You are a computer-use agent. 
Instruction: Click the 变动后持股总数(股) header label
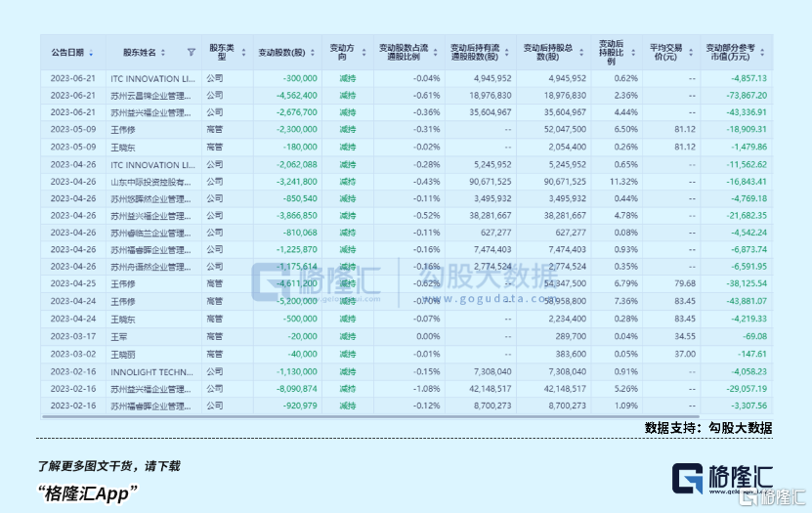[548, 53]
